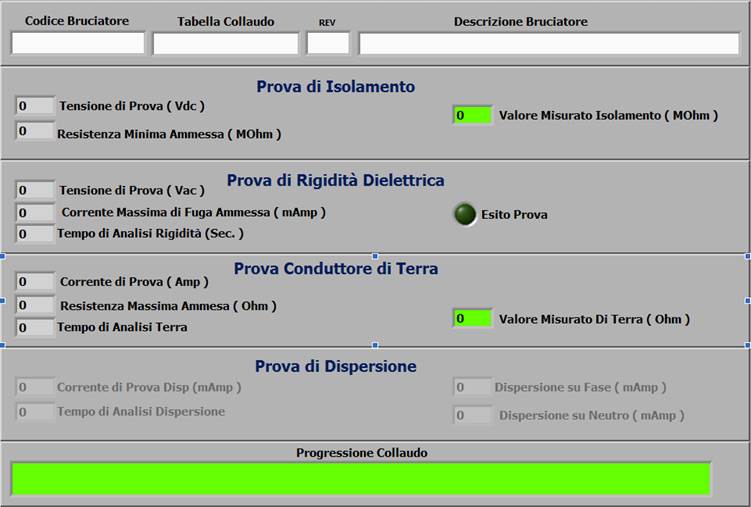Click Tempo di Analisi Rigidità field
Image resolution: width=751 pixels, height=507 pixels.
[x=36, y=234]
